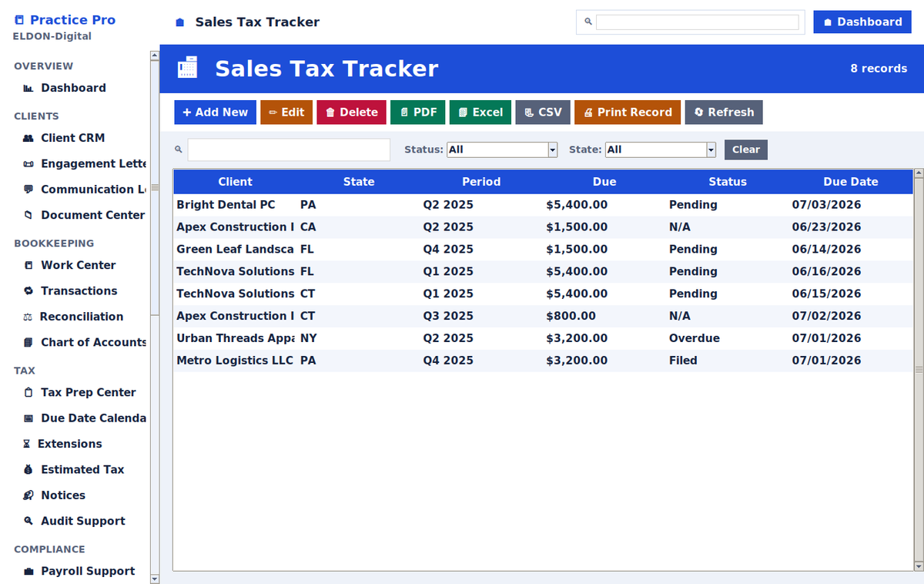Open Notices sidebar icon

pyautogui.click(x=28, y=495)
